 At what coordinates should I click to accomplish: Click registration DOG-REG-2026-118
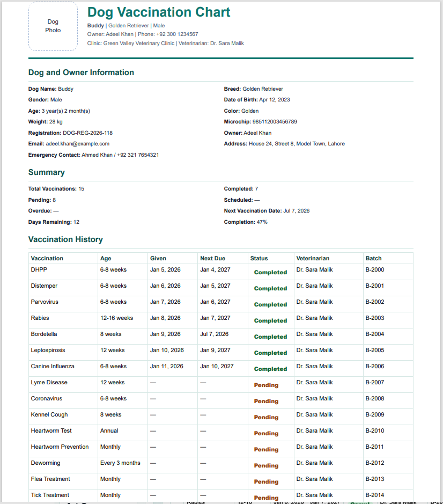[x=87, y=133]
